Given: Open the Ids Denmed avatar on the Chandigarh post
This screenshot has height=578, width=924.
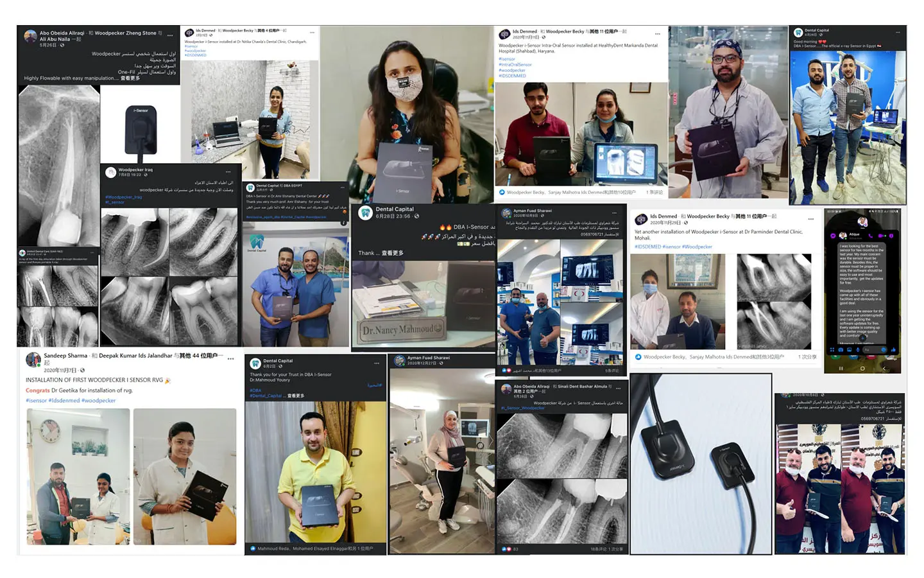Looking at the screenshot, I should pos(190,32).
